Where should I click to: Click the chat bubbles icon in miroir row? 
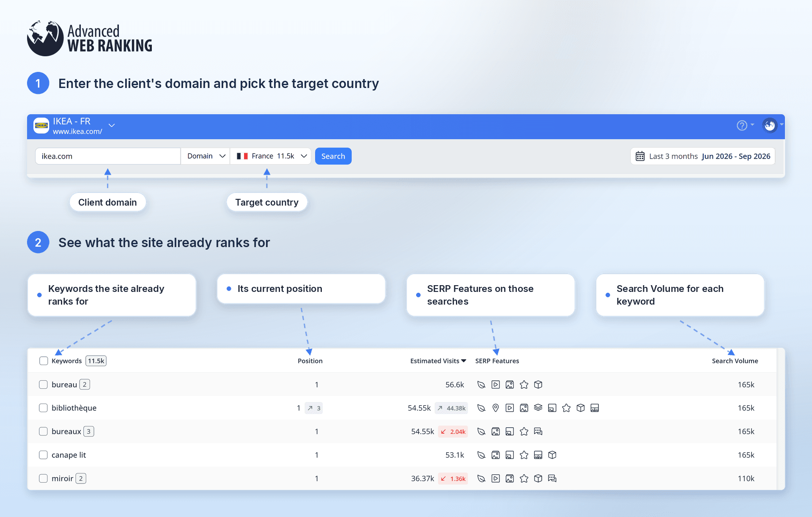[552, 478]
